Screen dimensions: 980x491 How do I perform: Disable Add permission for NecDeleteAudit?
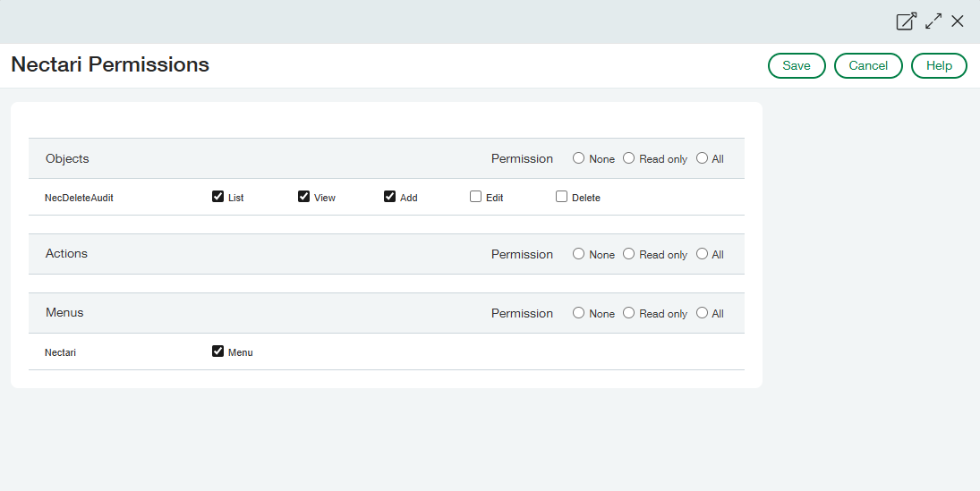389,197
